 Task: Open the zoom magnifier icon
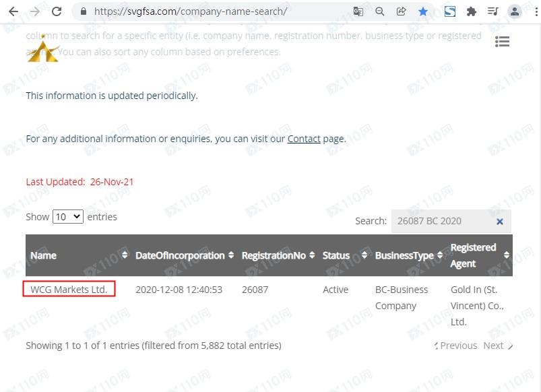click(379, 11)
